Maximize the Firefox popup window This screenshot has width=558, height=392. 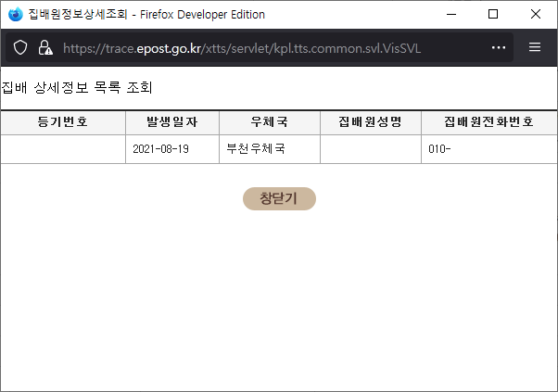pyautogui.click(x=493, y=14)
